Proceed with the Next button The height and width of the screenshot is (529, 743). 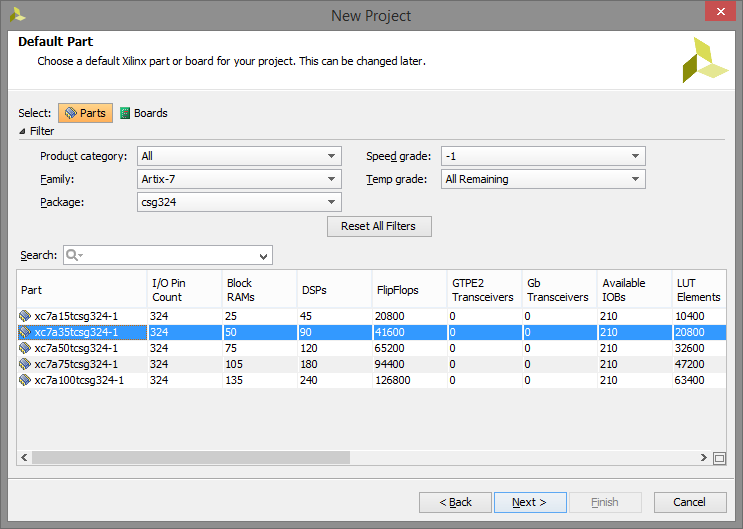coord(530,502)
